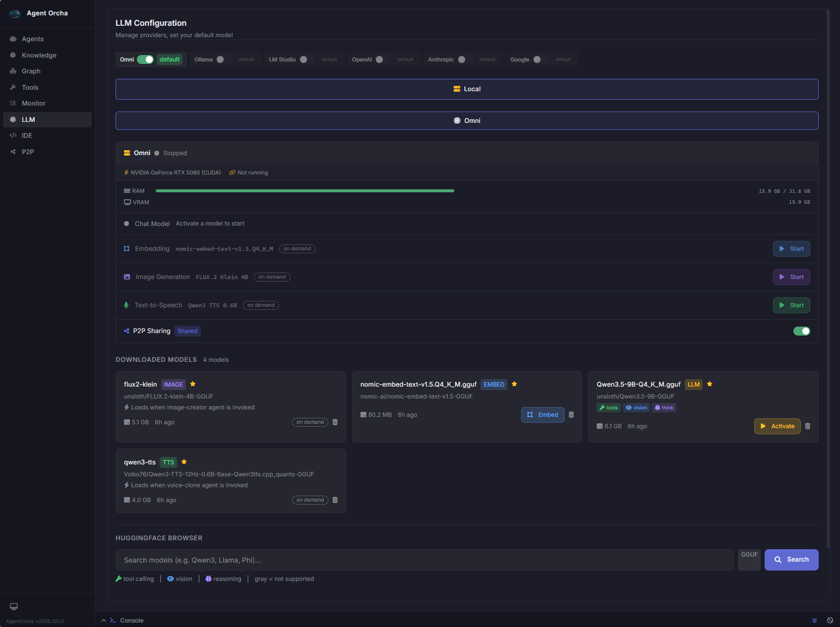Click the double-chevron icon near the Console bar
The width and height of the screenshot is (840, 627).
click(814, 620)
